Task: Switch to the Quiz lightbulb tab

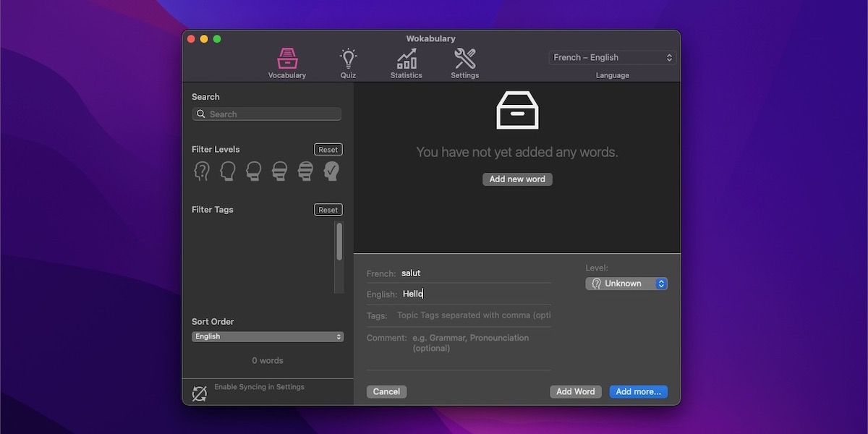Action: (349, 64)
